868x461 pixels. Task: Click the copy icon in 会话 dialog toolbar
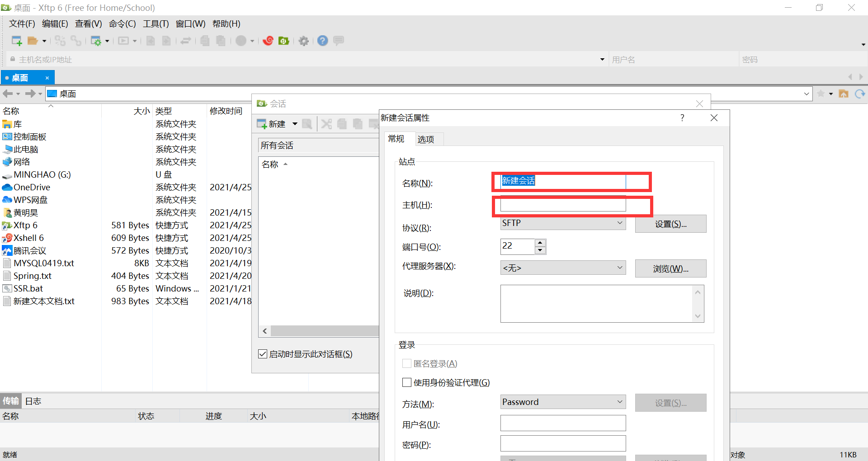click(x=342, y=124)
